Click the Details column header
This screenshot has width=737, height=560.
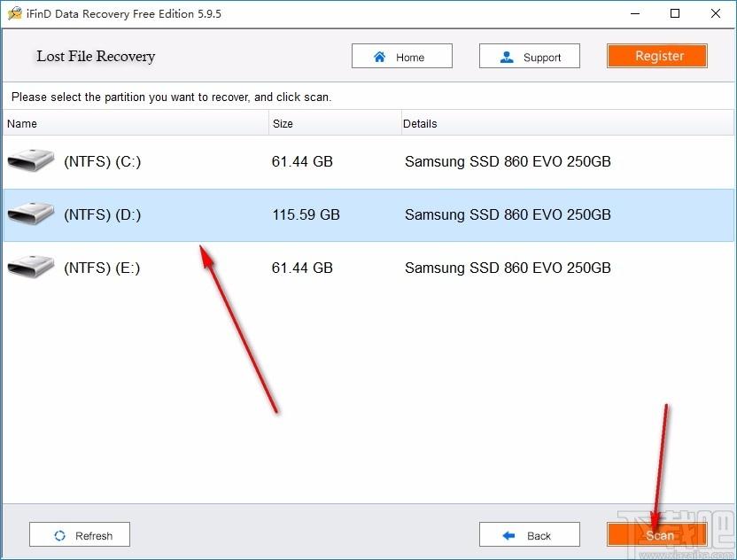(x=567, y=124)
